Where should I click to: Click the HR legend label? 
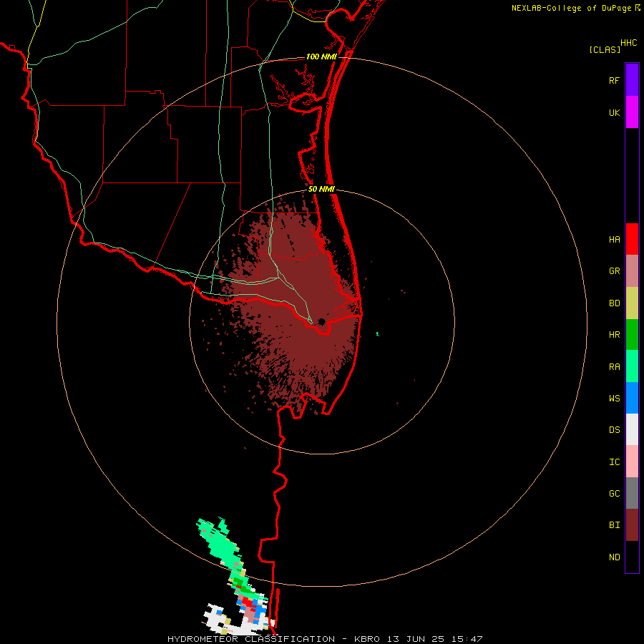point(614,335)
